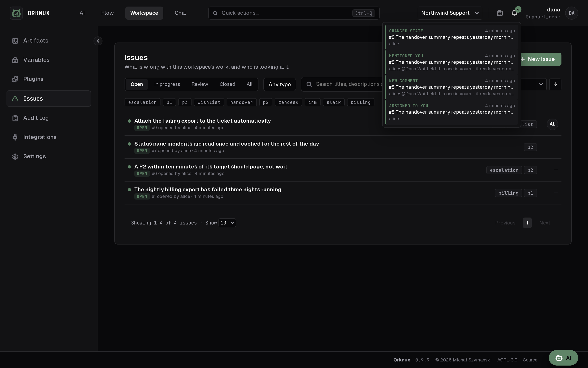Focus the Quick actions search field
The width and height of the screenshot is (588, 368).
pos(294,13)
